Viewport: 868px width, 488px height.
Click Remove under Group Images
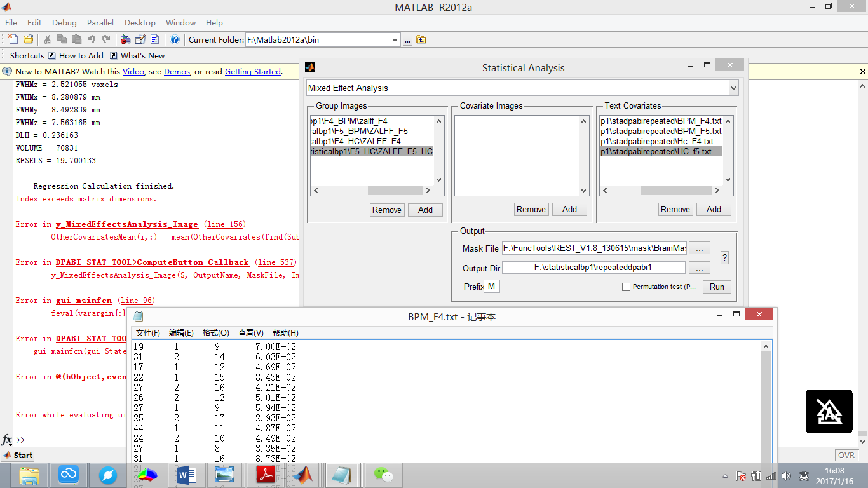point(387,210)
